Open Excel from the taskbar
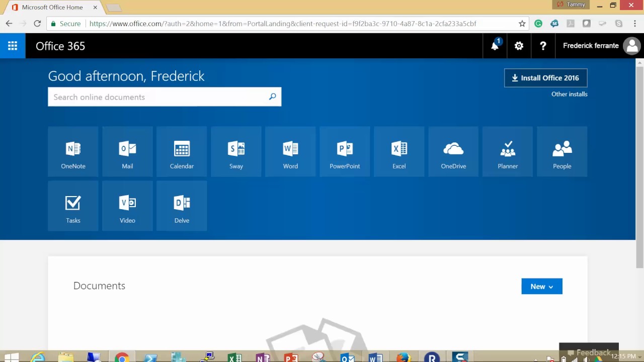644x362 pixels. click(x=234, y=357)
